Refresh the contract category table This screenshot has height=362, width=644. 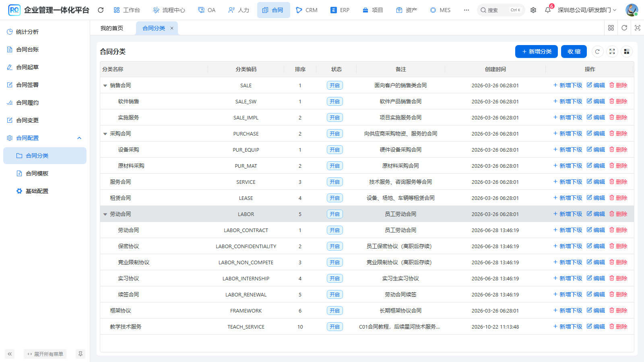[597, 51]
